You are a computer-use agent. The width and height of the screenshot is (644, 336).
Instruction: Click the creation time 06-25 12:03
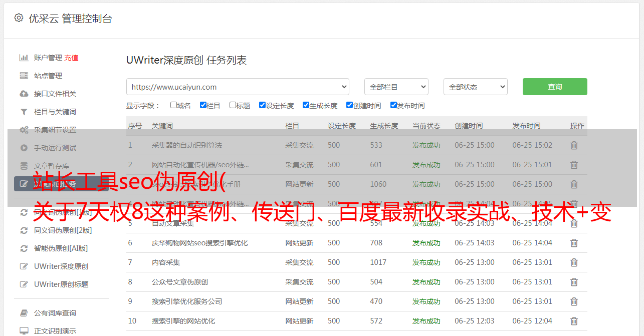(x=475, y=321)
